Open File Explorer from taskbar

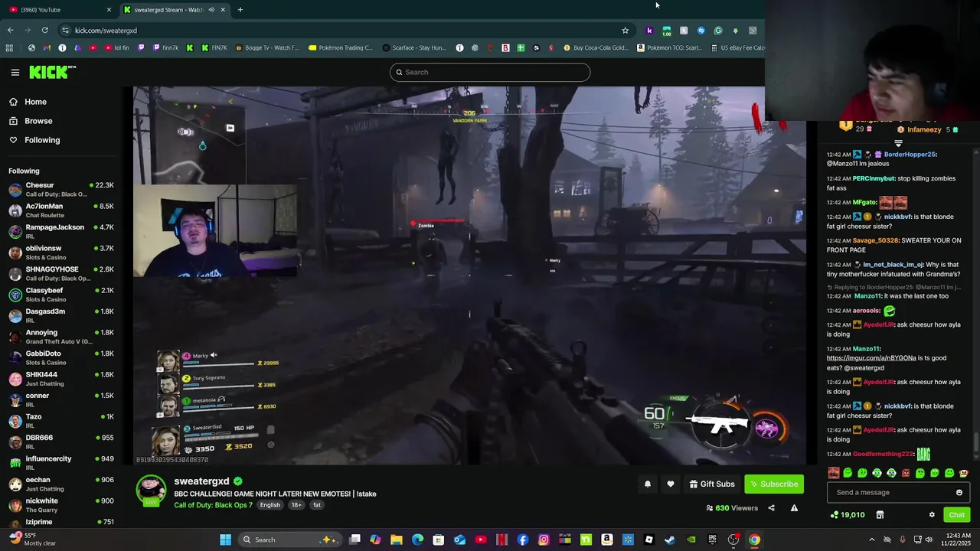(x=397, y=540)
